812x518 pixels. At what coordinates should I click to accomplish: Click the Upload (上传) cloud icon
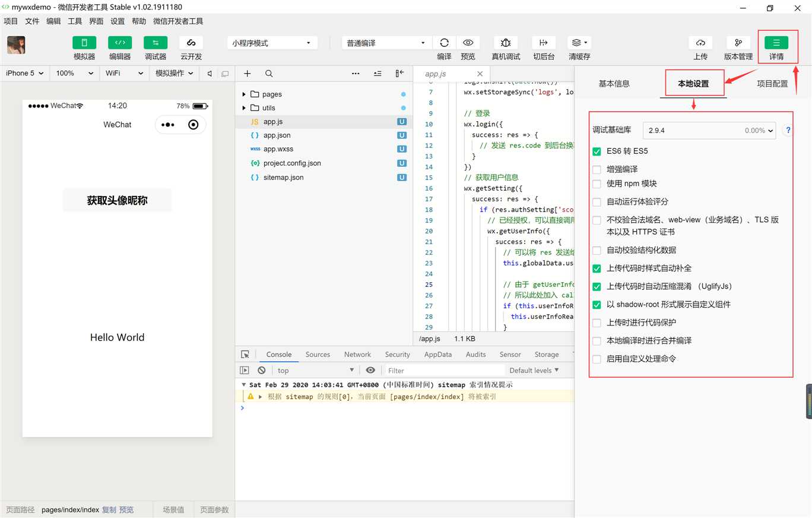tap(700, 43)
